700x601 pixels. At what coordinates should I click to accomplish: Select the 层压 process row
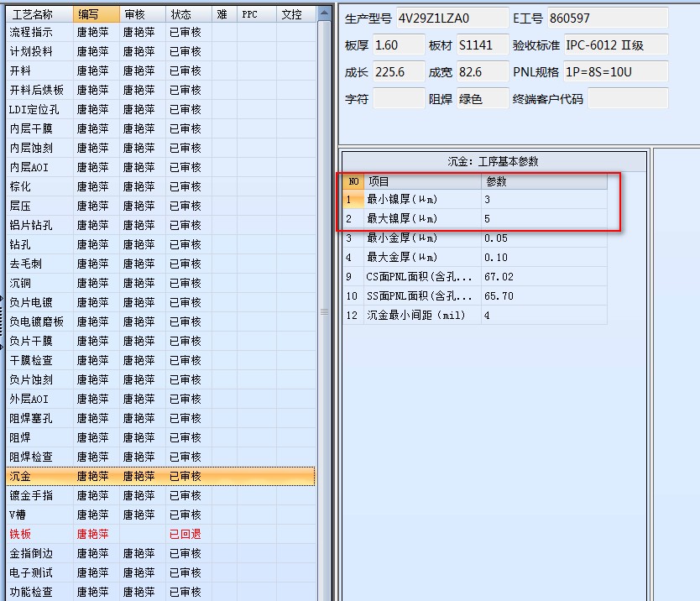(161, 206)
